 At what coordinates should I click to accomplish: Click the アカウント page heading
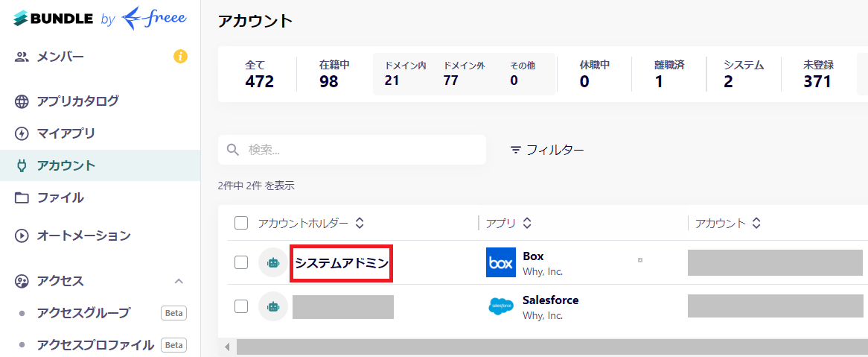[255, 21]
